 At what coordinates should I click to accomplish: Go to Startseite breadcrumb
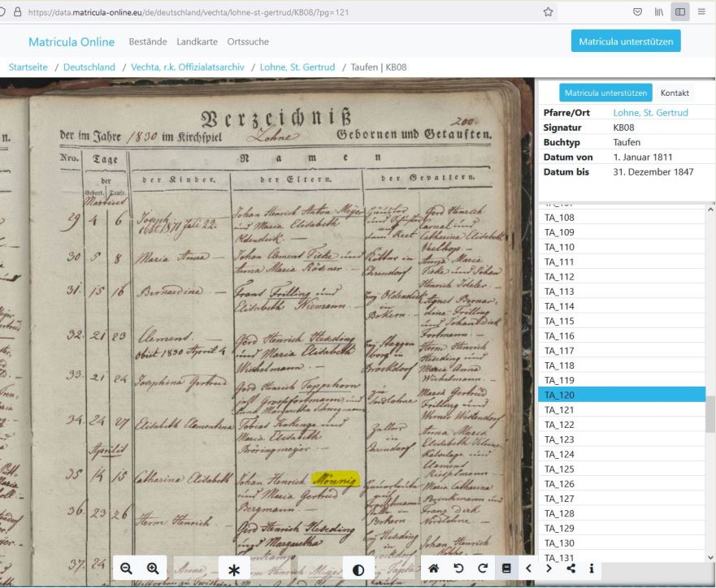point(28,67)
